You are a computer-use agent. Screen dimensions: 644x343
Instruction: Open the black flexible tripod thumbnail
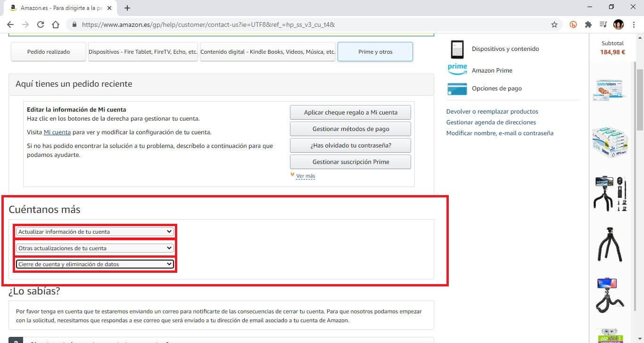point(610,245)
